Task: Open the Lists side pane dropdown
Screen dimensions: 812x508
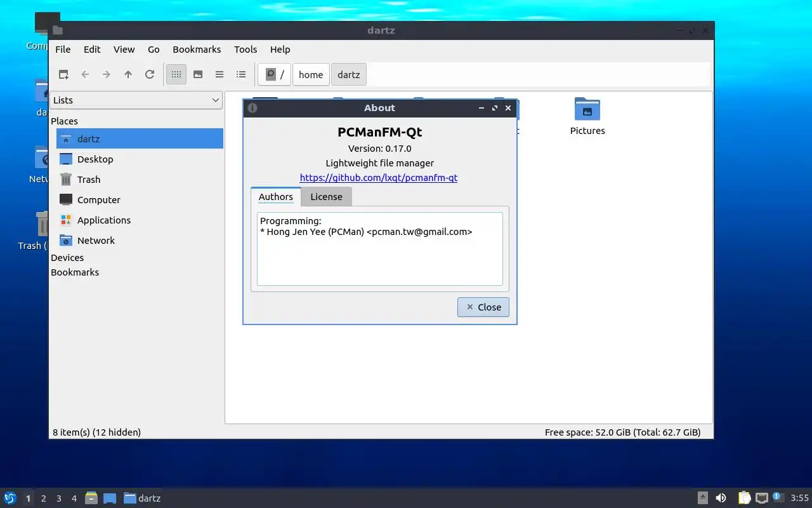Action: tap(136, 100)
